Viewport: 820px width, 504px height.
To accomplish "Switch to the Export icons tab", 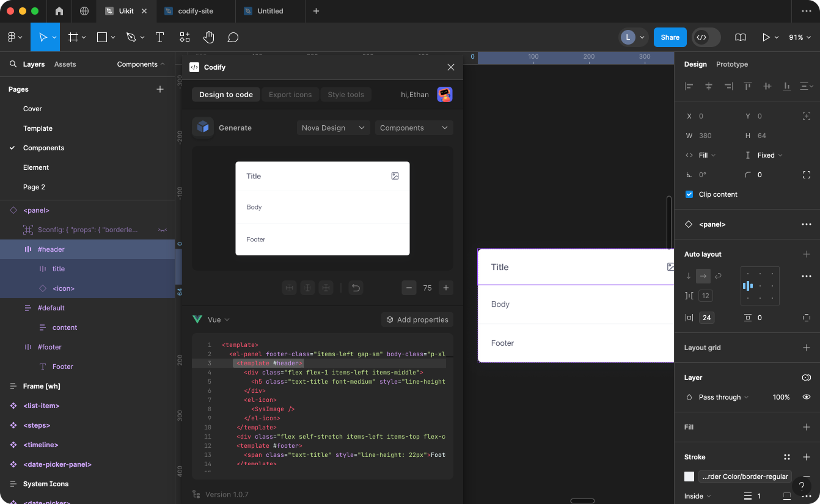I will [290, 95].
